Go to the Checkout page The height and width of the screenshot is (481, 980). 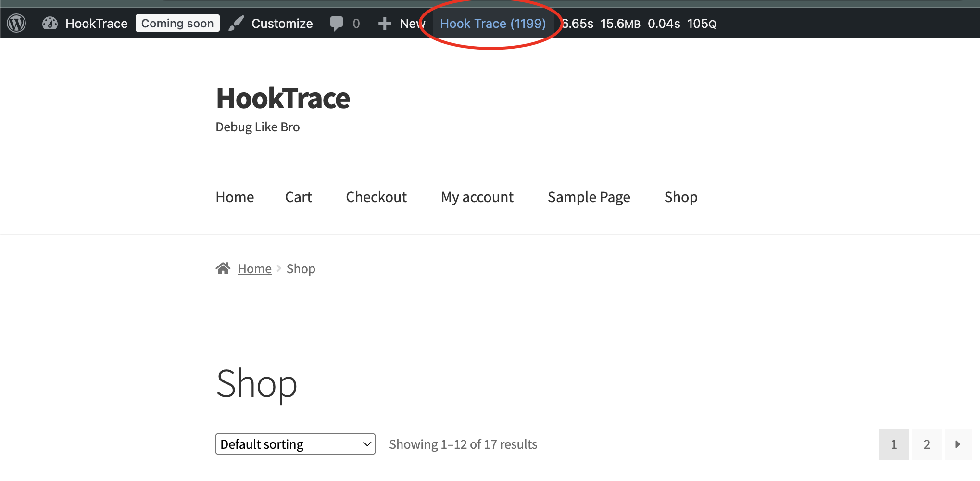[376, 197]
